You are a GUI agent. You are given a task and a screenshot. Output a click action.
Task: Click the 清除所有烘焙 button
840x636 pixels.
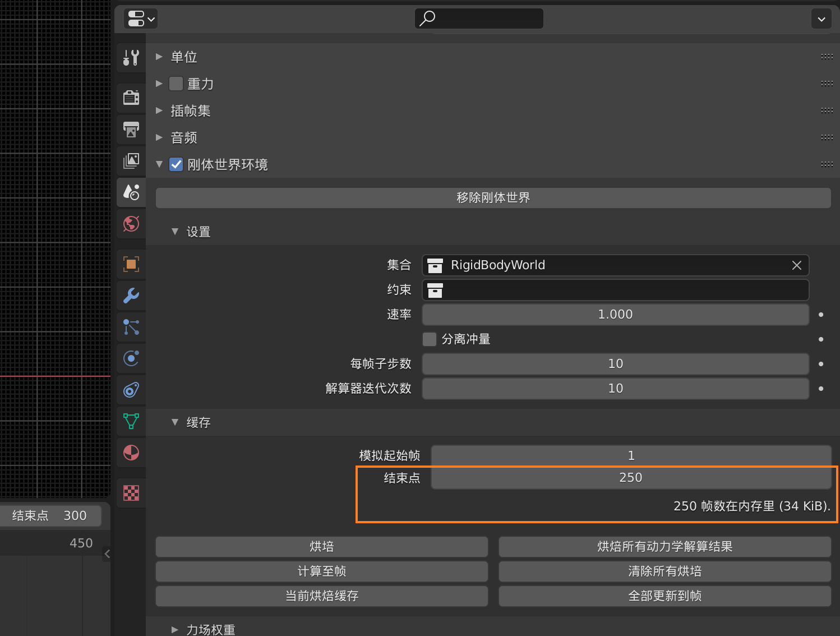[665, 572]
